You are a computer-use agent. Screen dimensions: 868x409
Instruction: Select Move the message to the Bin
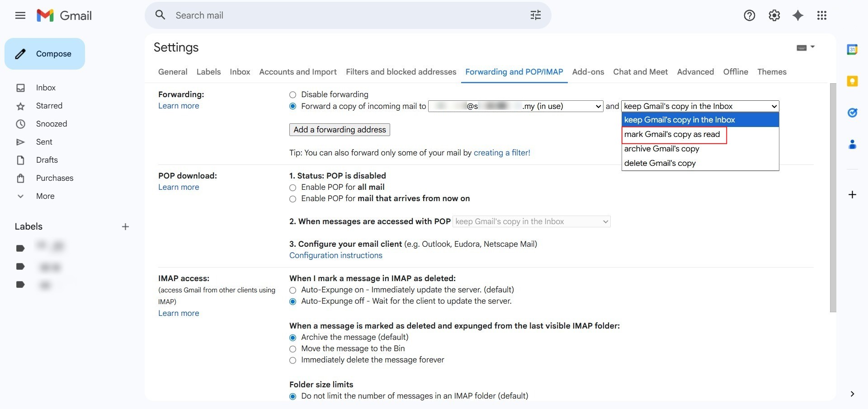[x=293, y=349]
